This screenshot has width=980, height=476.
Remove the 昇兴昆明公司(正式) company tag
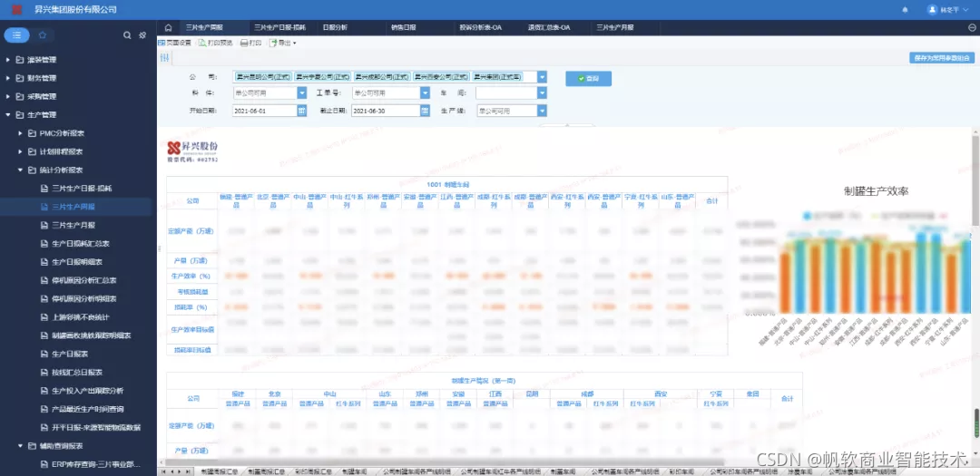(x=262, y=77)
